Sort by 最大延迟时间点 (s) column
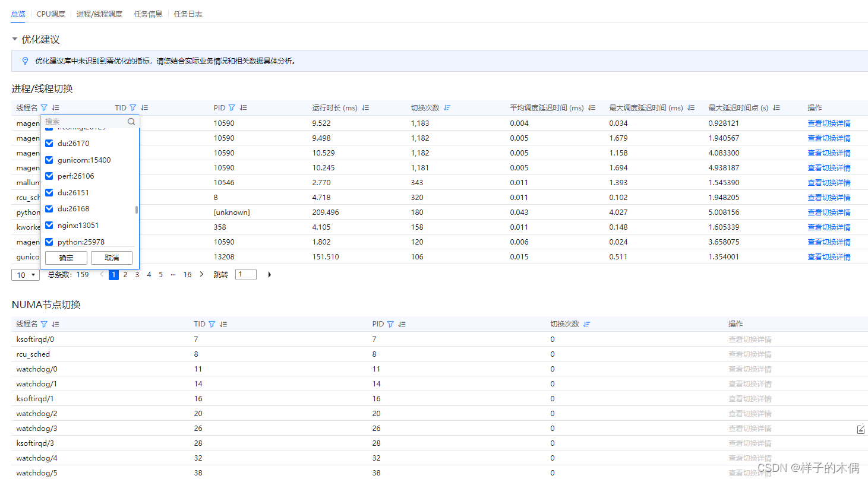This screenshot has width=868, height=479. pyautogui.click(x=776, y=108)
